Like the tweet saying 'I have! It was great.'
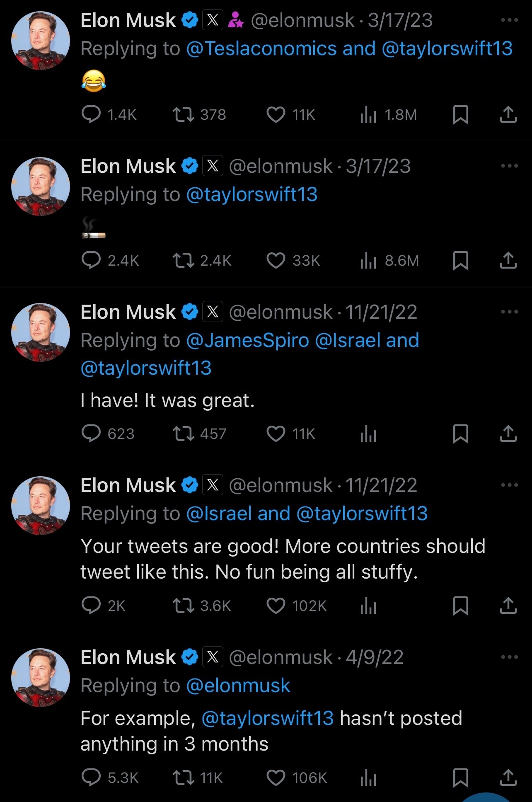 pos(276,434)
